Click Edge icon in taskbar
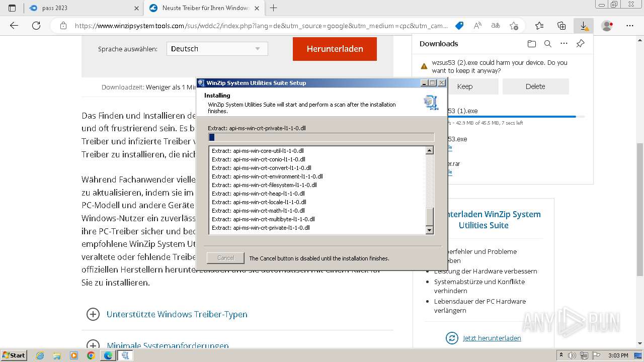 [108, 355]
